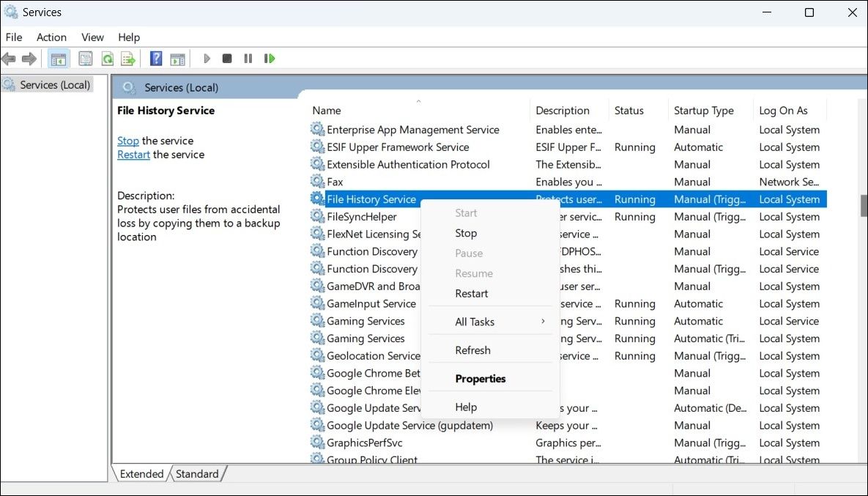Click gear icon of Enterprise App Management Service
This screenshot has width=868, height=496.
[317, 129]
